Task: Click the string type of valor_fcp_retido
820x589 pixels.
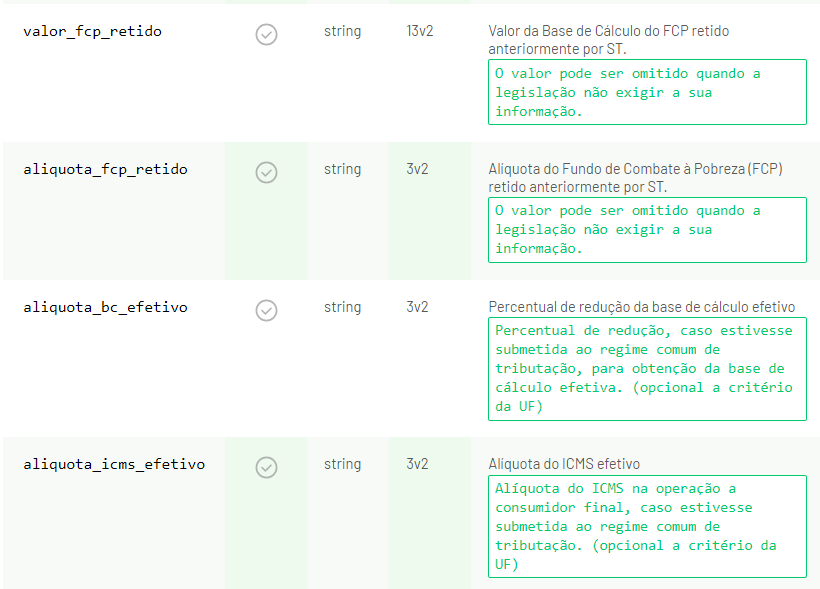Action: pyautogui.click(x=343, y=31)
